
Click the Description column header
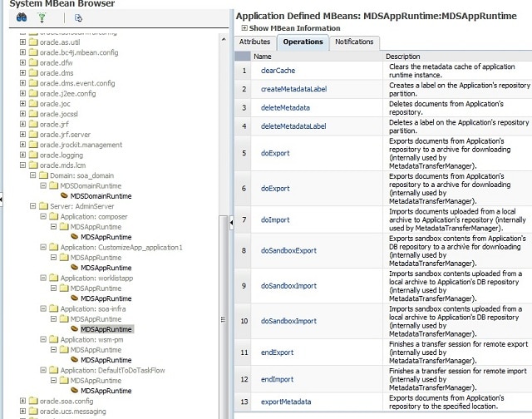(x=402, y=57)
